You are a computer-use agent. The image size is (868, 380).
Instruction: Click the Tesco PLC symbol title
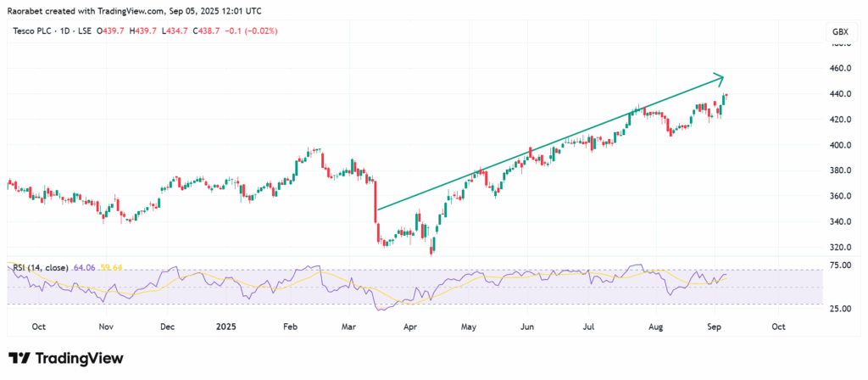coord(31,31)
